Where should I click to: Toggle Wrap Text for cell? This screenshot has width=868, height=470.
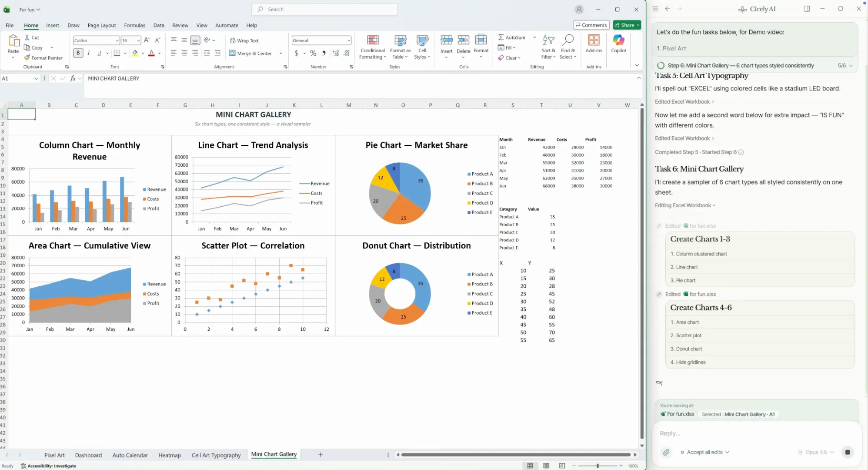(x=244, y=40)
